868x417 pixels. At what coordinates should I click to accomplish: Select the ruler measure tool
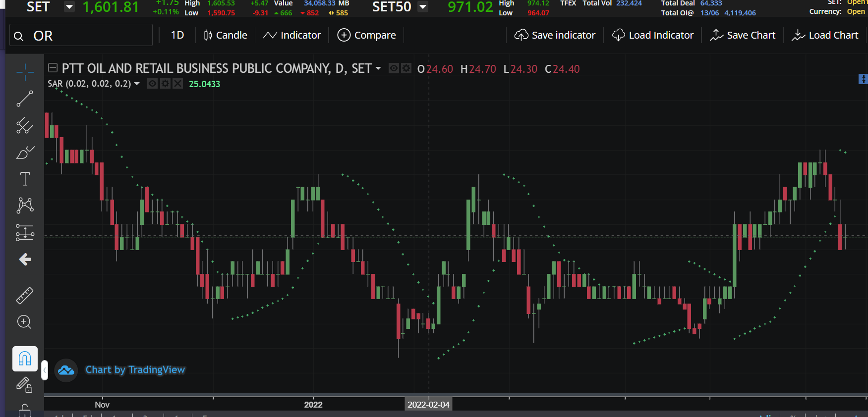pyautogui.click(x=25, y=296)
